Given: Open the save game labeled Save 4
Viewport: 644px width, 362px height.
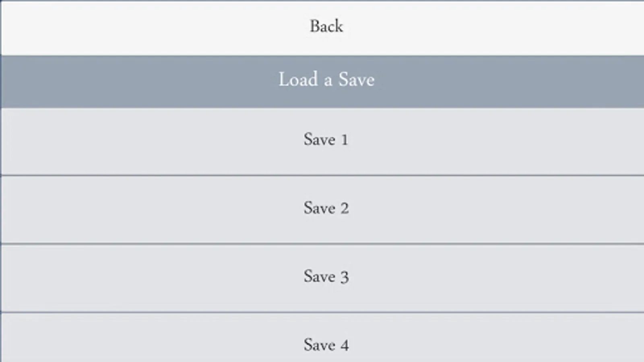Looking at the screenshot, I should pyautogui.click(x=326, y=344).
